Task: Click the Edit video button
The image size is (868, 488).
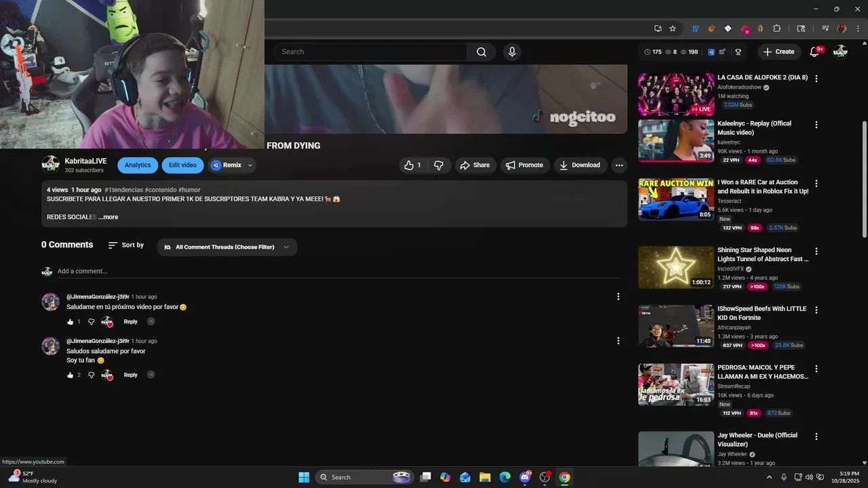Action: [x=182, y=165]
